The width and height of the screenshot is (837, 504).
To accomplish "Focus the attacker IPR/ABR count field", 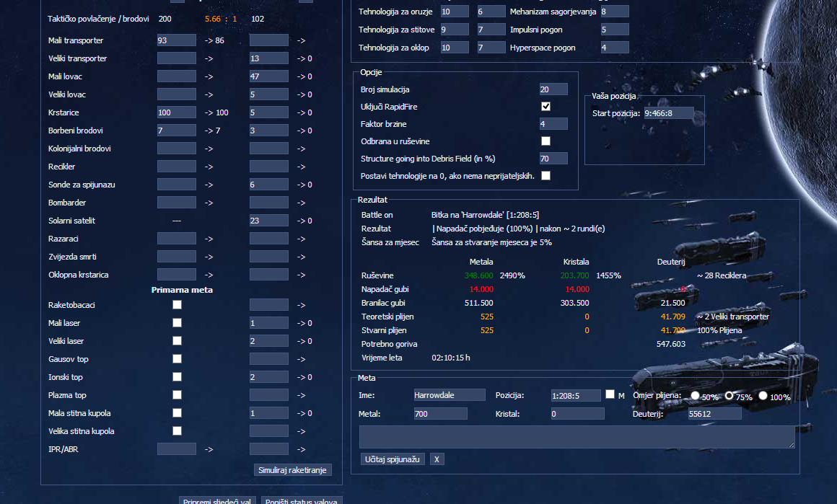I will click(x=177, y=449).
